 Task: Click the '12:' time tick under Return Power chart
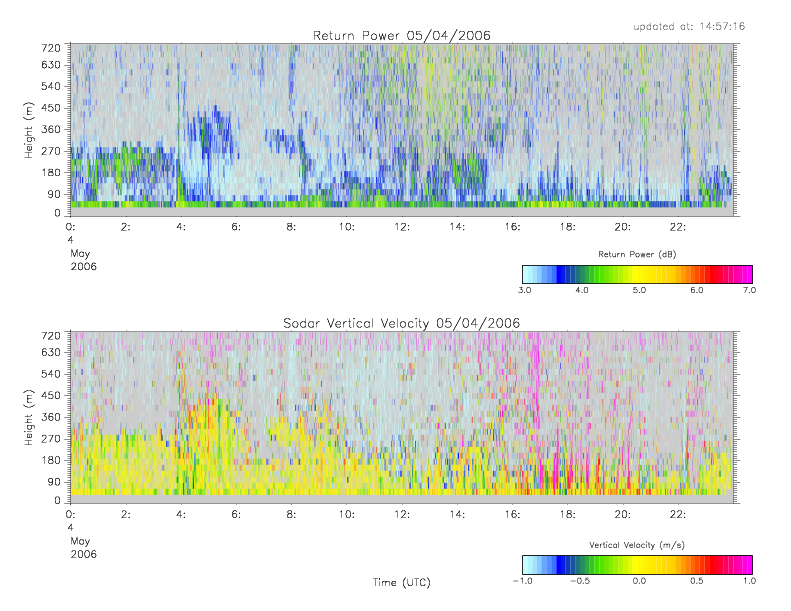coord(402,227)
